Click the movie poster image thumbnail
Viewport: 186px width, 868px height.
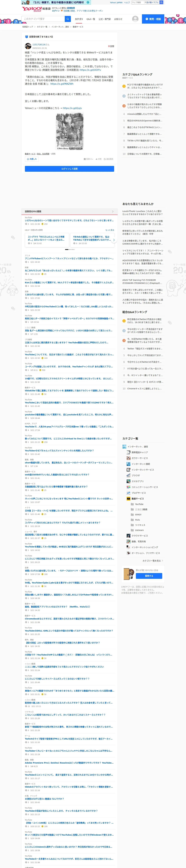click(70, 131)
